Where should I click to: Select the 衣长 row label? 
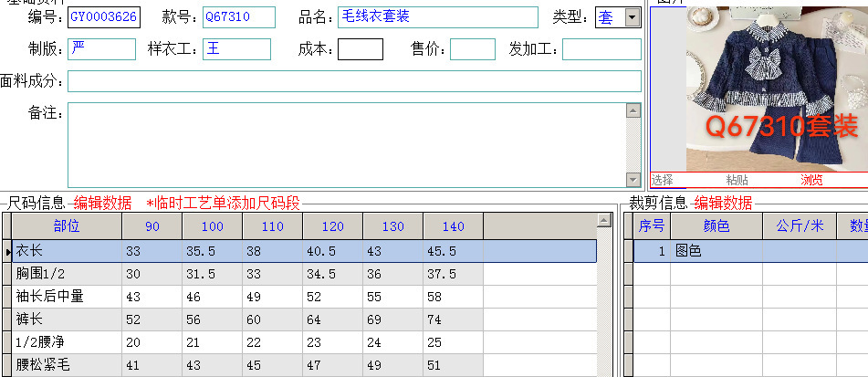(67, 251)
